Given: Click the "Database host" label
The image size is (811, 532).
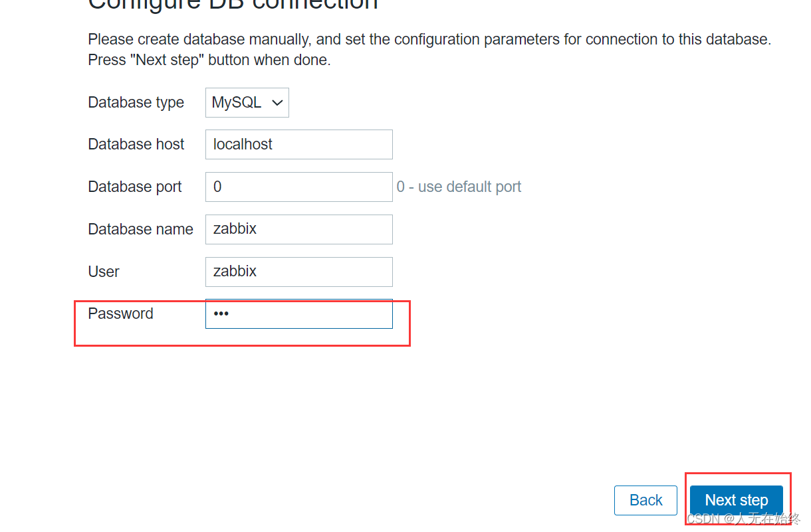Looking at the screenshot, I should click(x=136, y=144).
